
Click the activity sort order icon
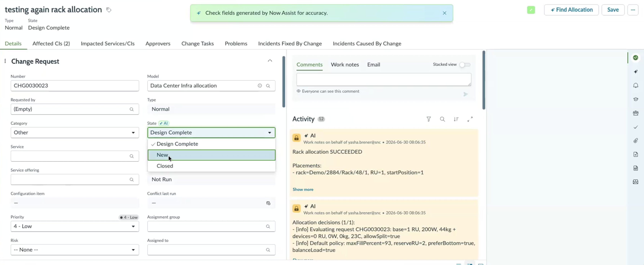[456, 119]
